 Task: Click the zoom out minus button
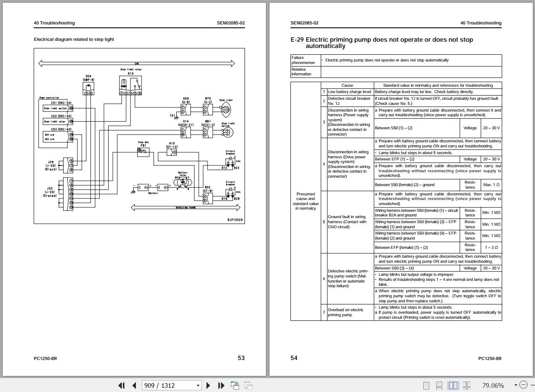(x=523, y=385)
